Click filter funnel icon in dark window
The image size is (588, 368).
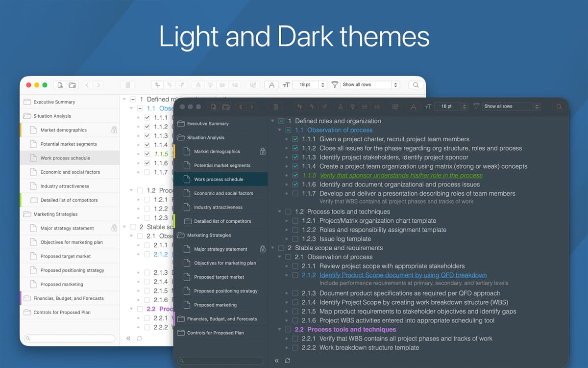coord(476,106)
